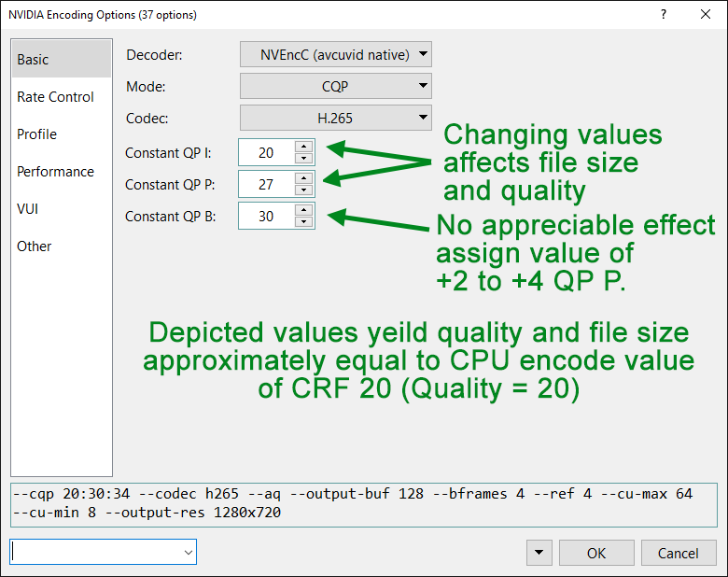Switch to the Profile section
Viewport: 728px width, 577px height.
pyautogui.click(x=62, y=134)
